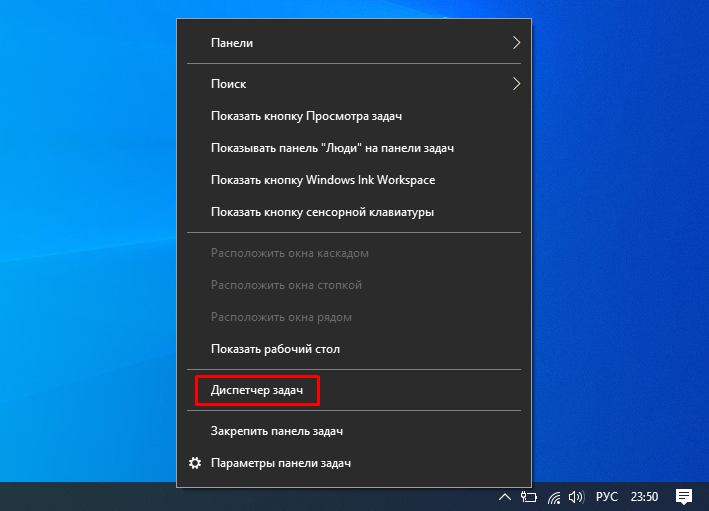Switch input language via РУС indicator
Image resolution: width=709 pixels, height=511 pixels.
[606, 497]
